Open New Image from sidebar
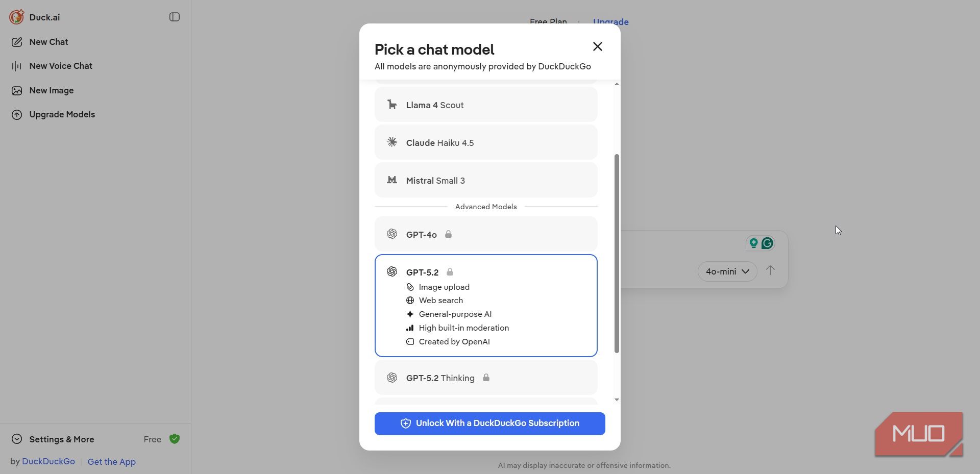Image resolution: width=980 pixels, height=474 pixels. tap(52, 90)
